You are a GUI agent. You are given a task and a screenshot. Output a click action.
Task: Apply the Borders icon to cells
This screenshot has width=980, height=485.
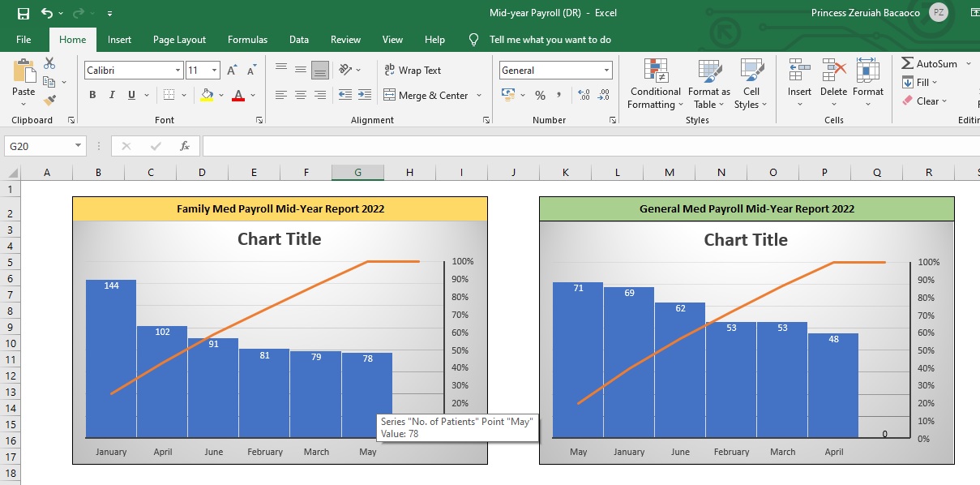coord(168,95)
